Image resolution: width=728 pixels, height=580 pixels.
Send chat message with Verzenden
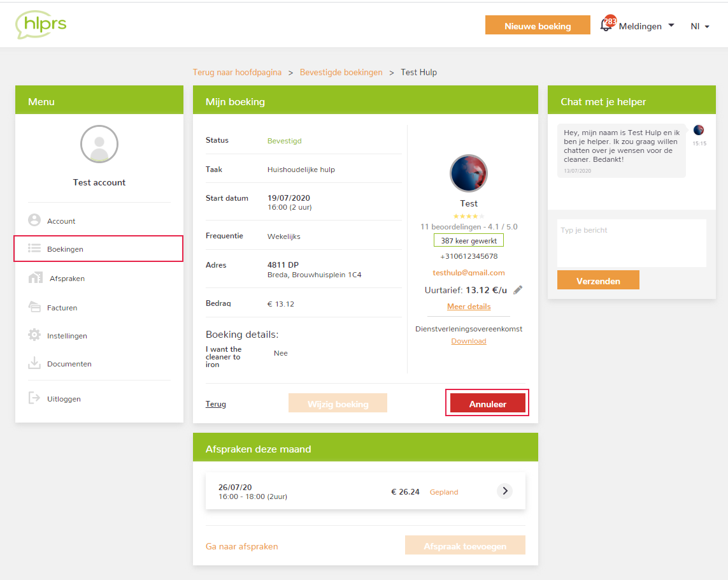[598, 280]
